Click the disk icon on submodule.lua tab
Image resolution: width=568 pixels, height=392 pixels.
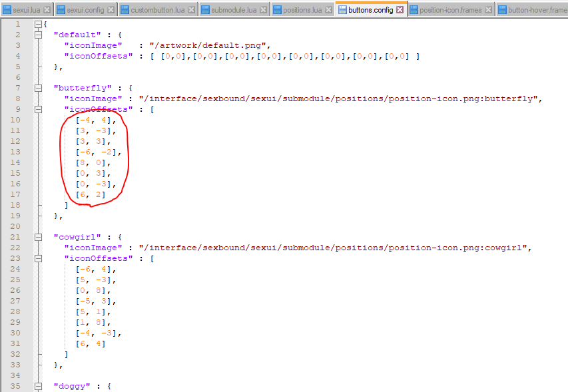pos(205,10)
